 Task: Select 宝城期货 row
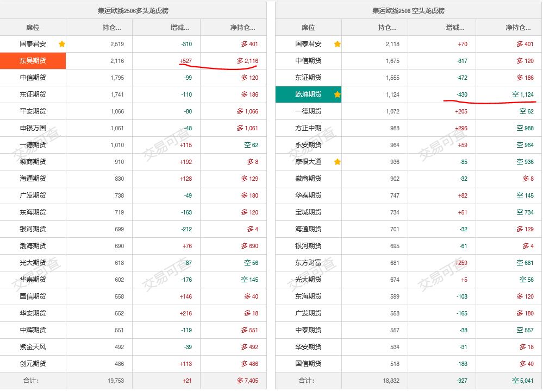409,212
